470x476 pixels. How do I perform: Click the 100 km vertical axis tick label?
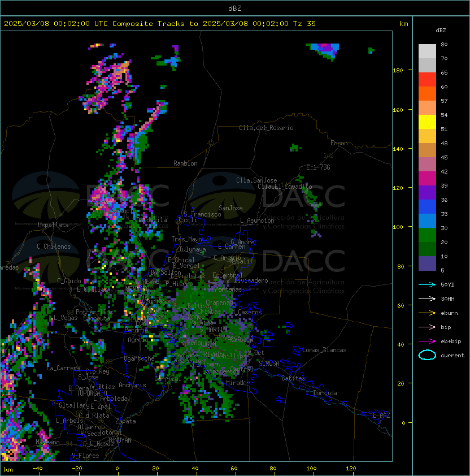[x=398, y=227]
